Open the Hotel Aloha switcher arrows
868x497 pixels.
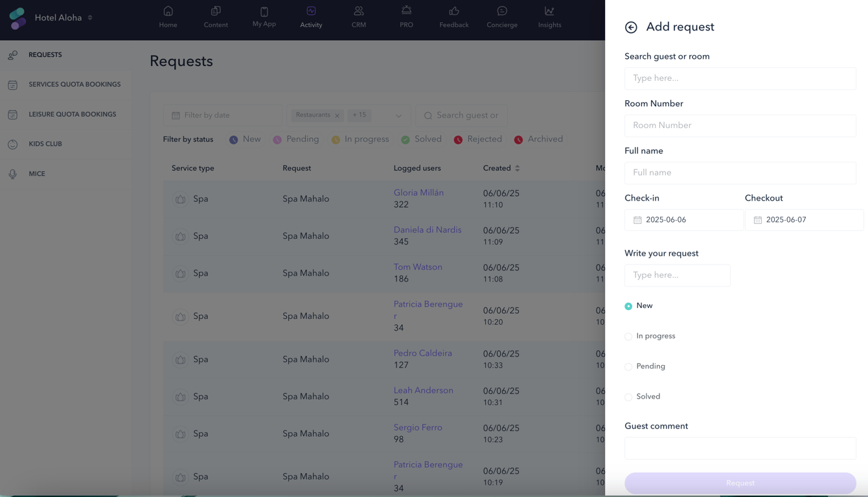pos(89,18)
